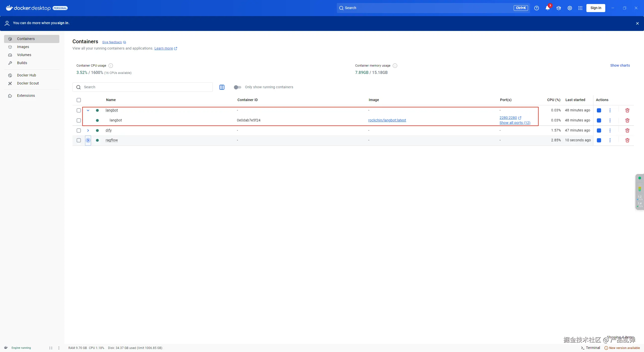Open the notifications bell icon
Image resolution: width=644 pixels, height=352 pixels.
547,8
